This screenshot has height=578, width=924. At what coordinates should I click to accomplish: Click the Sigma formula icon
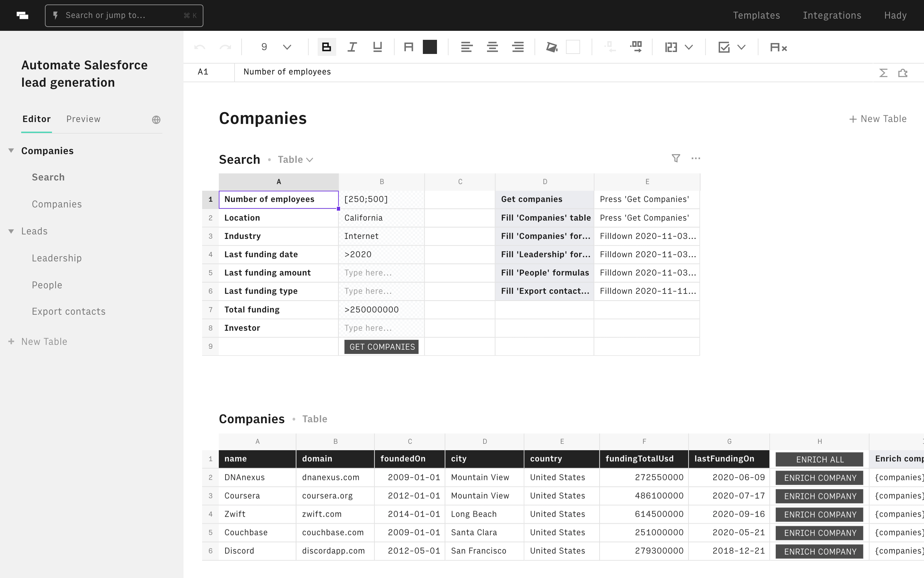pos(883,73)
